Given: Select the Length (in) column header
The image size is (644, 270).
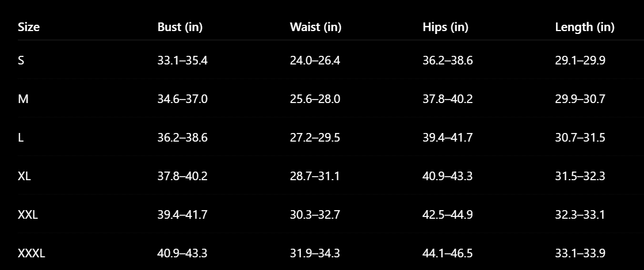Looking at the screenshot, I should click(585, 27).
